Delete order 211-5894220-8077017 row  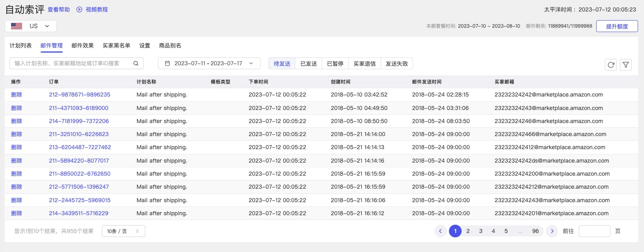[17, 161]
